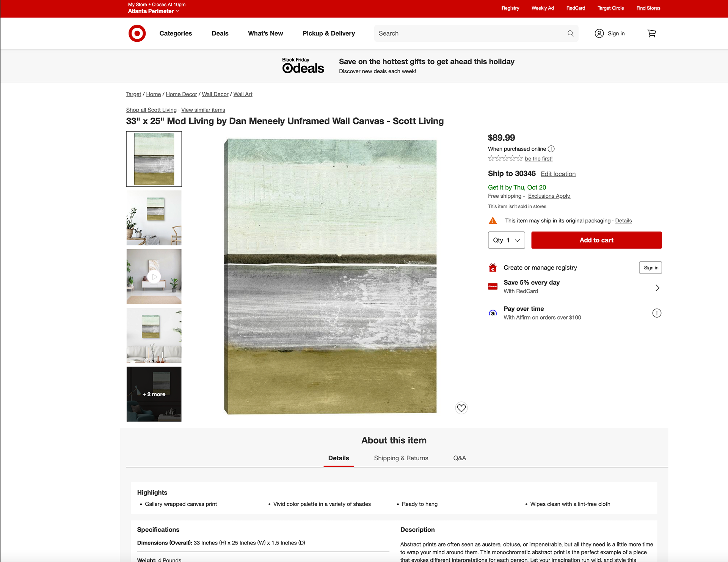The height and width of the screenshot is (562, 728).
Task: Click the Black Friday deals logo
Action: pos(303,65)
